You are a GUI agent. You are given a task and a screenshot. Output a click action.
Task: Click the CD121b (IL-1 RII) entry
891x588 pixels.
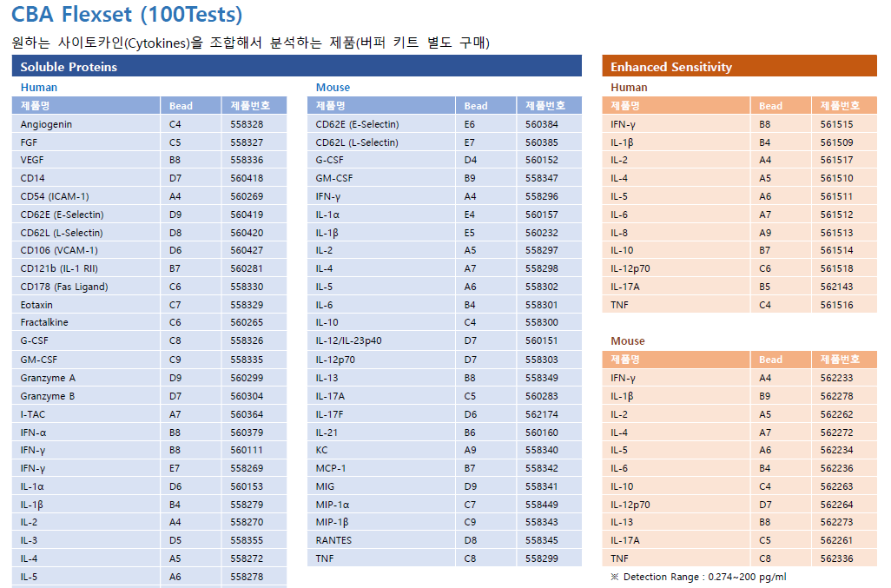point(59,268)
